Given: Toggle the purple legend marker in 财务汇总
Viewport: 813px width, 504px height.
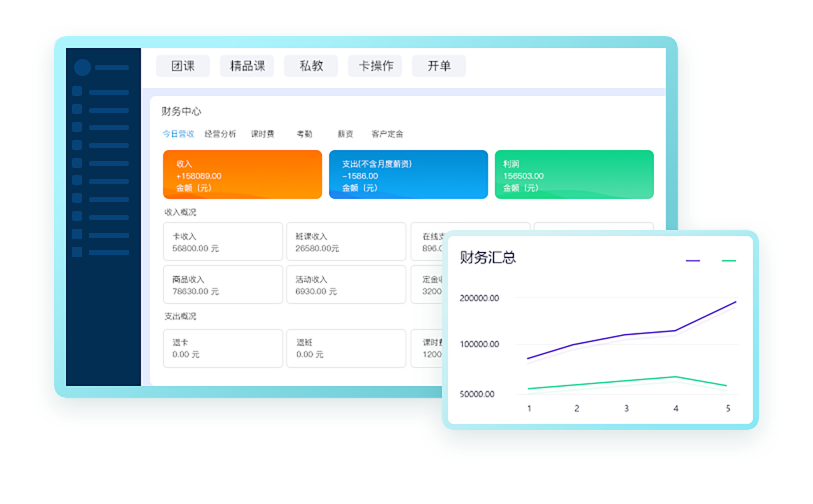Looking at the screenshot, I should 693,261.
